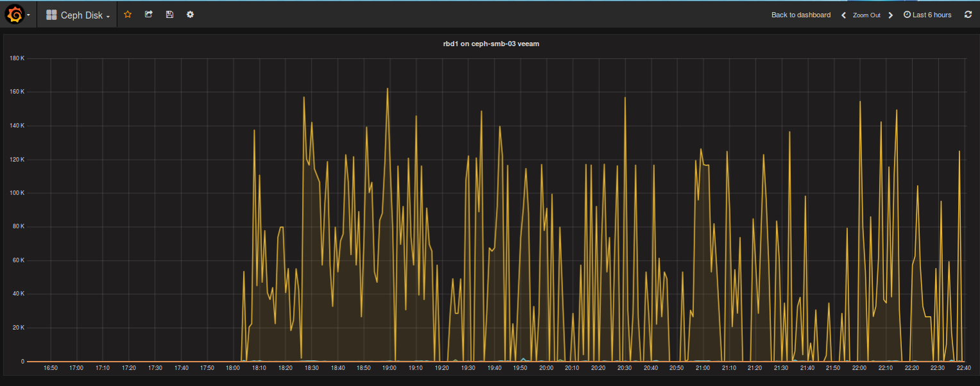Viewport: 980px width, 386px height.
Task: Click Y-axis label 180 K
Action: point(17,58)
